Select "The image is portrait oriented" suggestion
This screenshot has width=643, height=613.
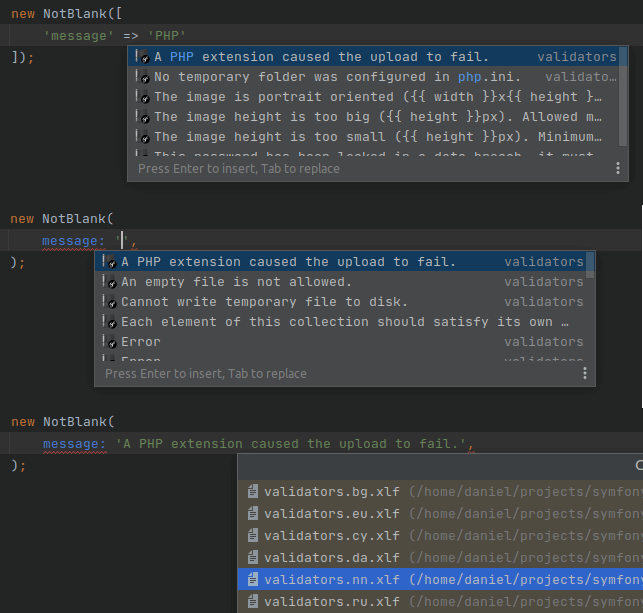tap(377, 97)
